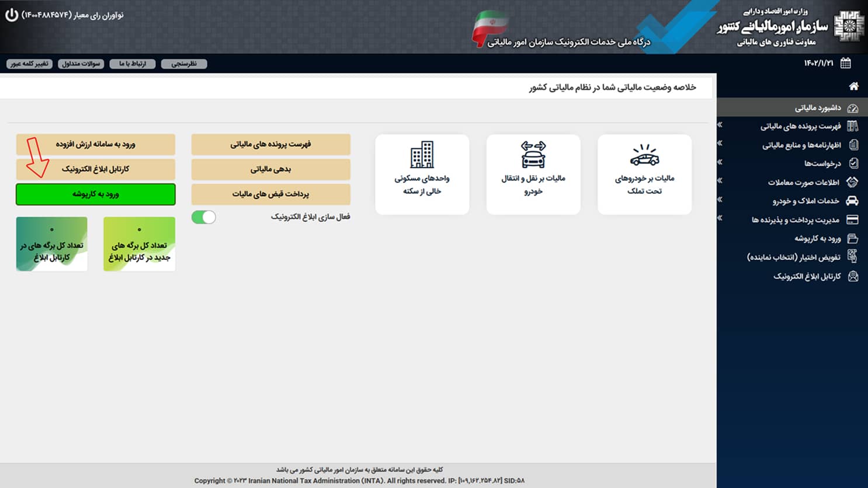Click the داشبورد مالیاتی gauge icon
Image resolution: width=868 pixels, height=488 pixels.
853,108
